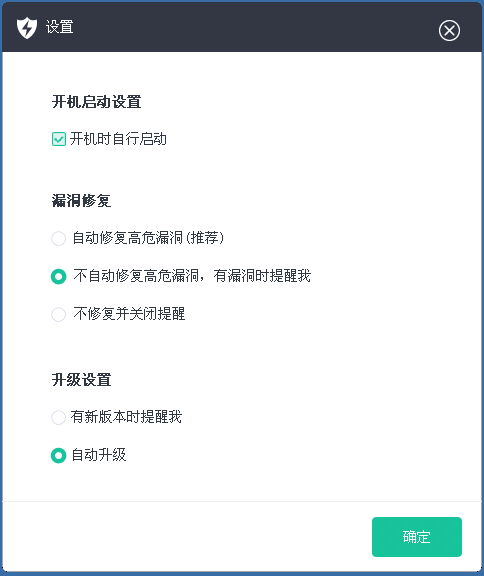Select 自动修复高危漏洞(推荐) radio button
This screenshot has width=484, height=576.
(58, 238)
